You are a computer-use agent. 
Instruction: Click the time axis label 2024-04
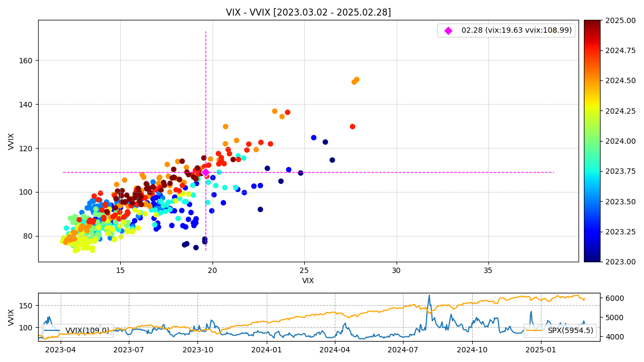335,350
